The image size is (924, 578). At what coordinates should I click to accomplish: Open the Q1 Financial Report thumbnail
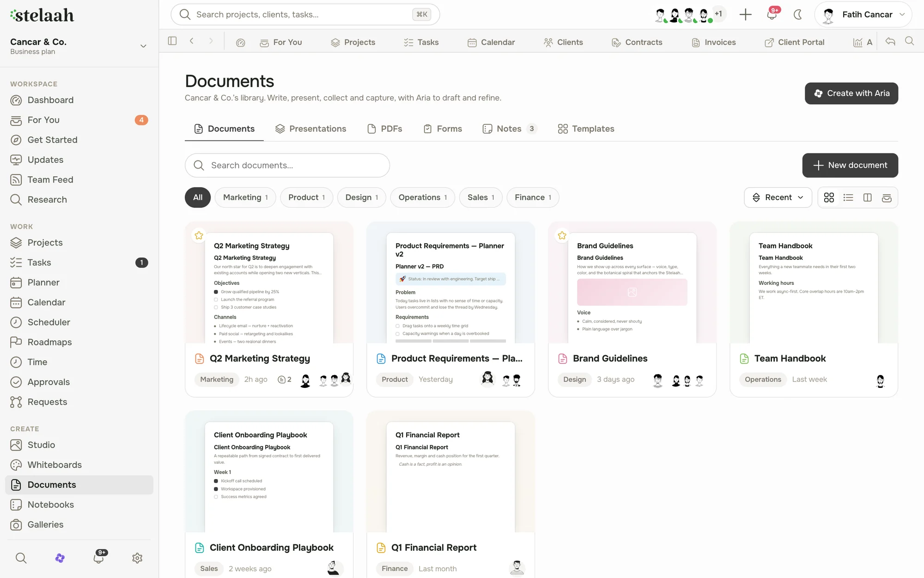[x=450, y=472]
